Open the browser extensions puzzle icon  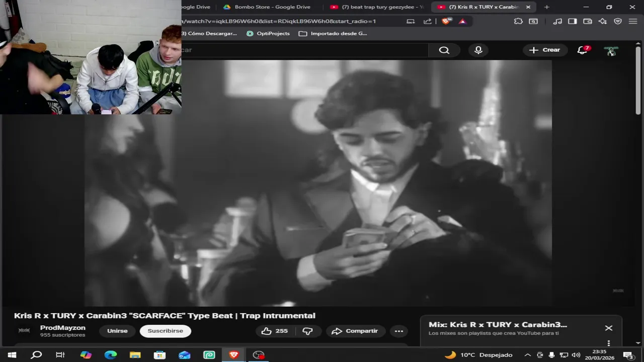click(x=518, y=21)
